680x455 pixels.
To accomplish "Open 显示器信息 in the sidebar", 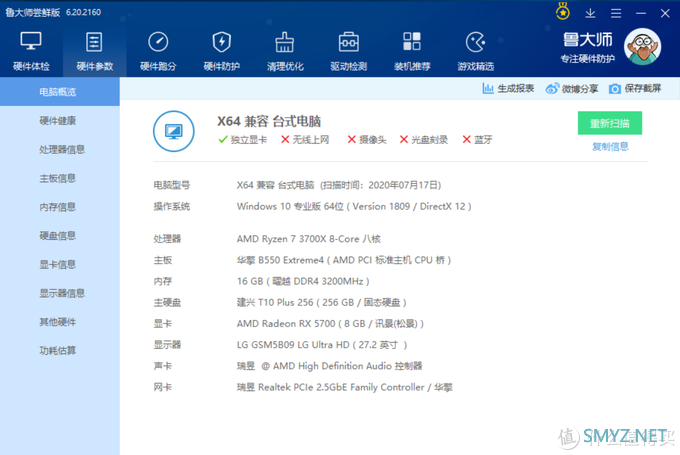I will click(x=60, y=293).
